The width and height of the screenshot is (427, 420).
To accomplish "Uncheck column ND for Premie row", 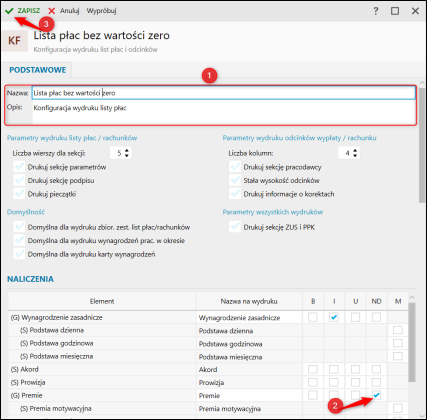I will pos(376,395).
